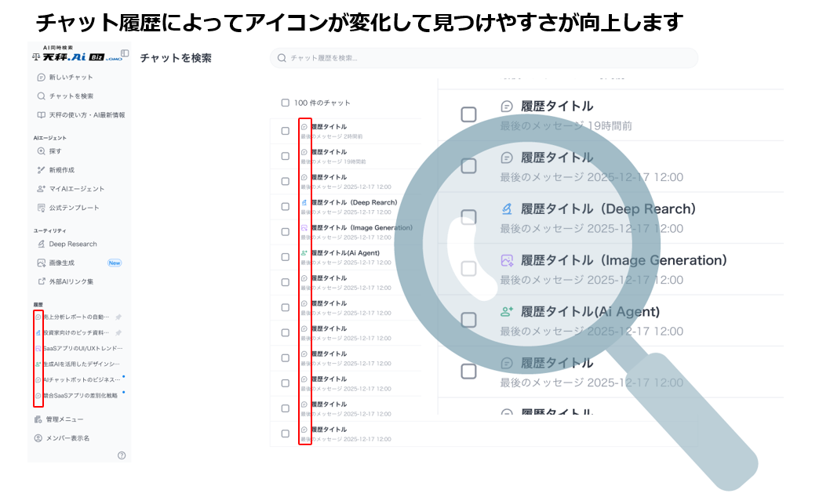This screenshot has width=830, height=504.
Task: Check the magnified checkbox beside 履歴タイトル(Ai Agent)
Action: coord(468,320)
